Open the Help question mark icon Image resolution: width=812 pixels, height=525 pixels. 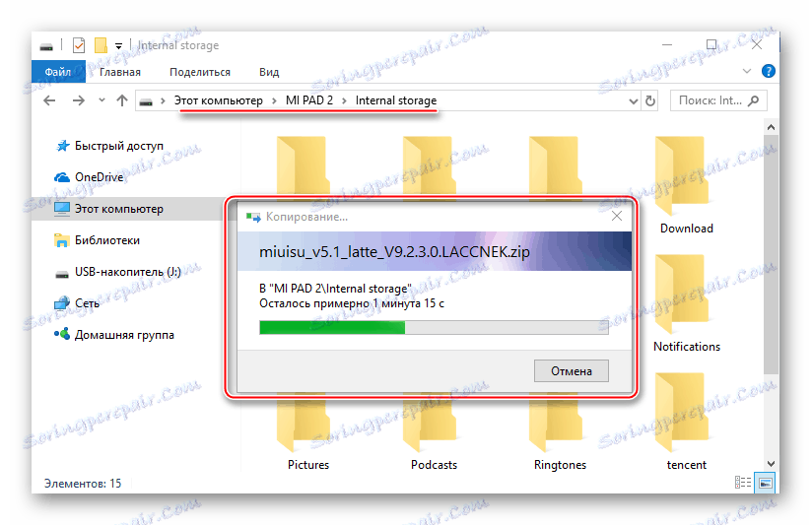point(769,71)
